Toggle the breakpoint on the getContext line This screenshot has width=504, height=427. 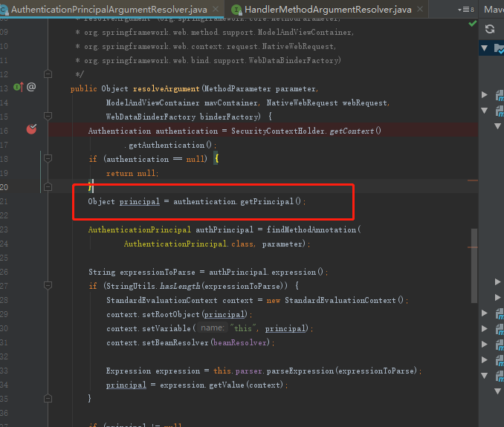[x=31, y=129]
